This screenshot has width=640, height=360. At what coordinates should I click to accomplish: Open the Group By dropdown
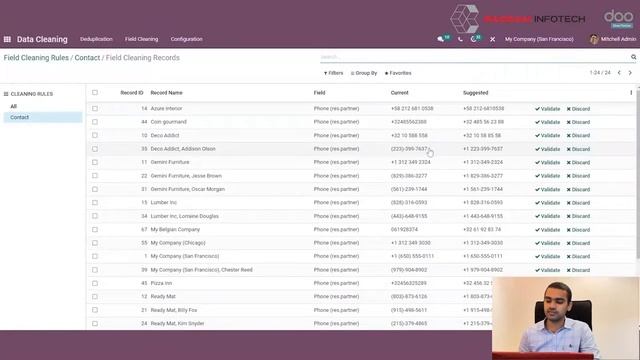coord(364,73)
